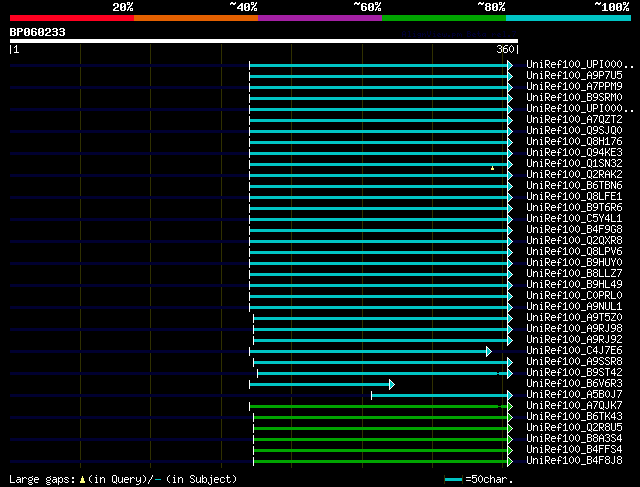Select the UniRef100_B6V6R3 label

coord(574,384)
